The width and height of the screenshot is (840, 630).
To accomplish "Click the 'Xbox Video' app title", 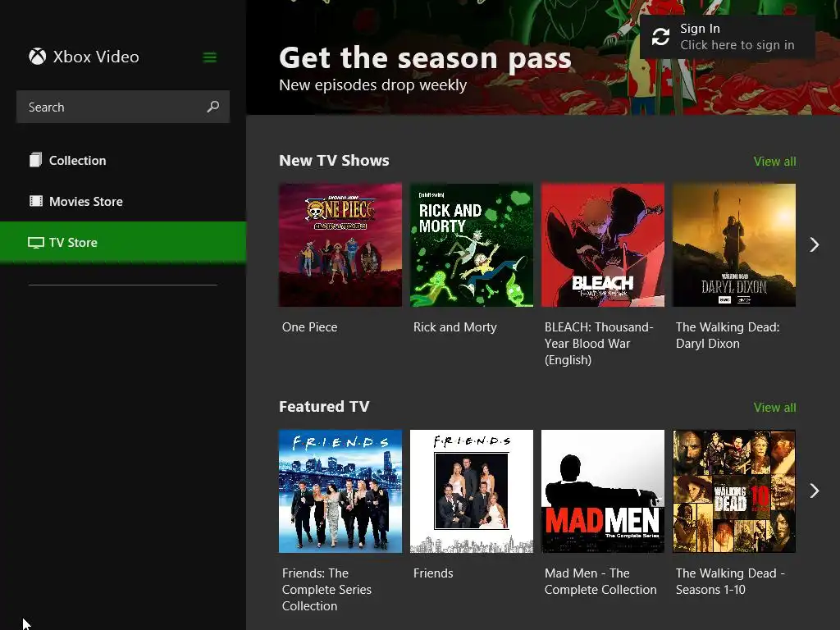I will click(x=96, y=57).
